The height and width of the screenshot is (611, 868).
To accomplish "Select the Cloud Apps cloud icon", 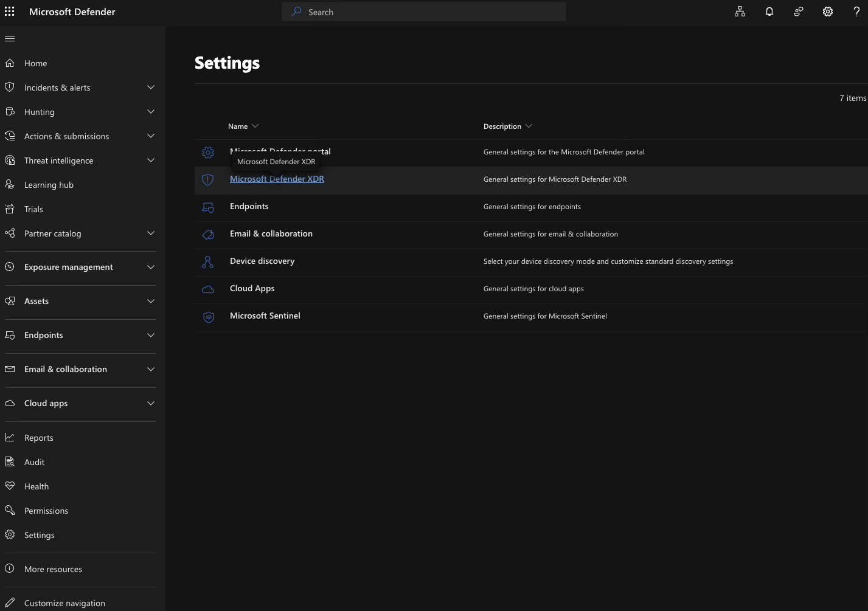I will click(x=207, y=289).
